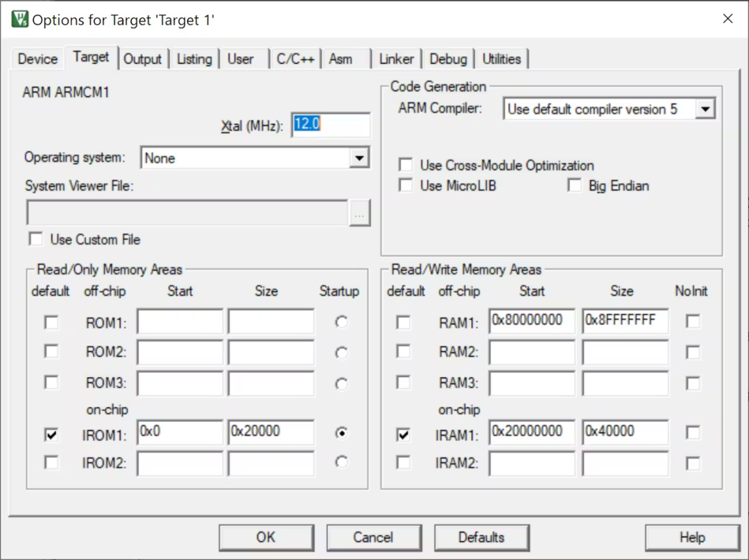
Task: Check the RAM3 default checkbox
Action: click(x=404, y=383)
